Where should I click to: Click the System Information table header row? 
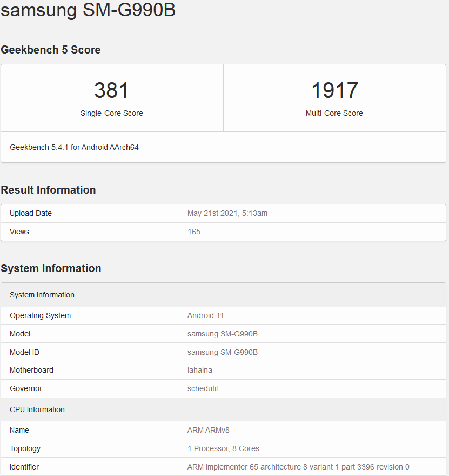coord(224,295)
